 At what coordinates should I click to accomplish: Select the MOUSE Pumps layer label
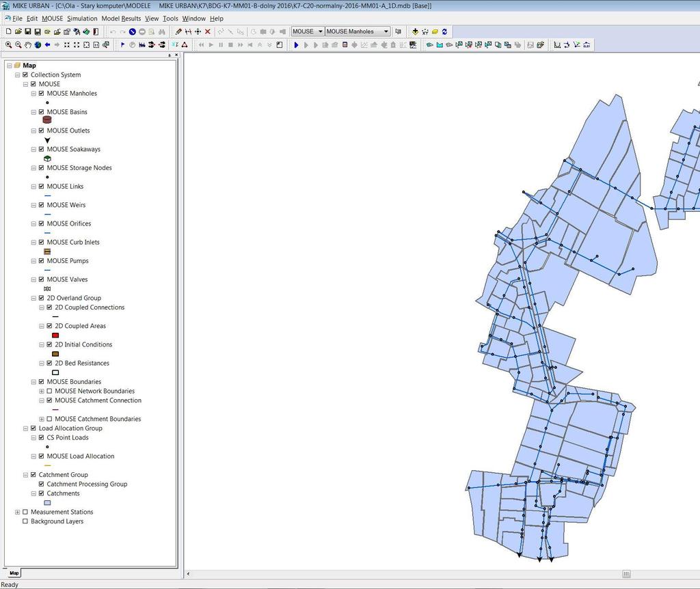point(68,261)
